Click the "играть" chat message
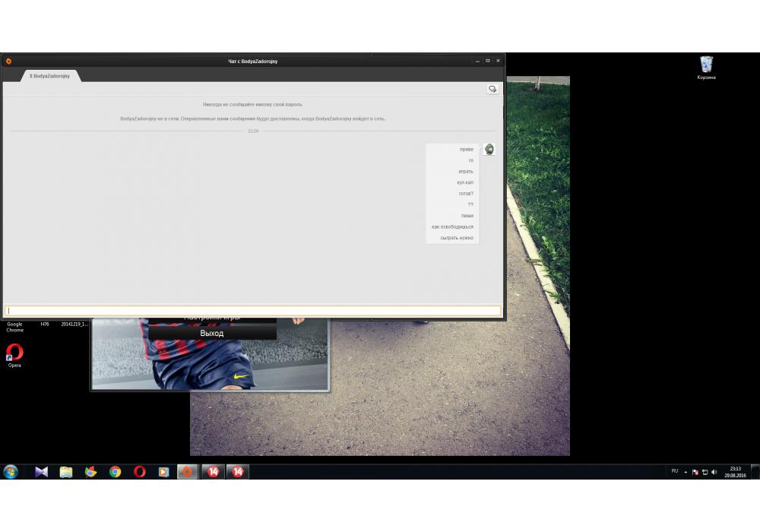The image size is (760, 532). point(465,172)
